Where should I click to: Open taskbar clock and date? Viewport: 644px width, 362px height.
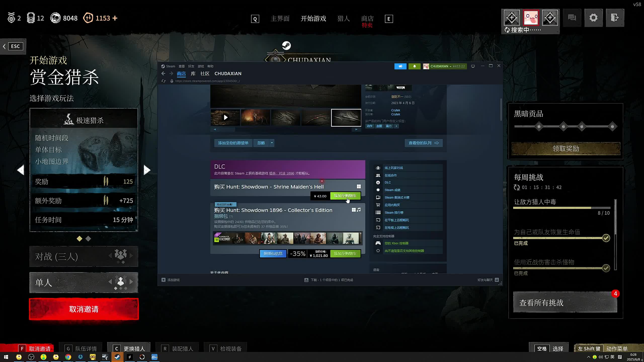click(633, 357)
